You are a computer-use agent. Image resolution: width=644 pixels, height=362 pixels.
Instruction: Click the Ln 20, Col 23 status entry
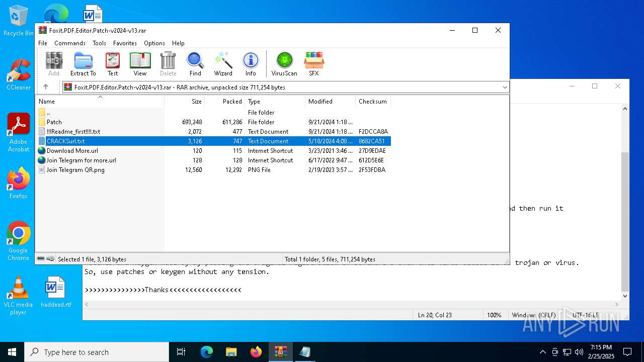coord(435,315)
